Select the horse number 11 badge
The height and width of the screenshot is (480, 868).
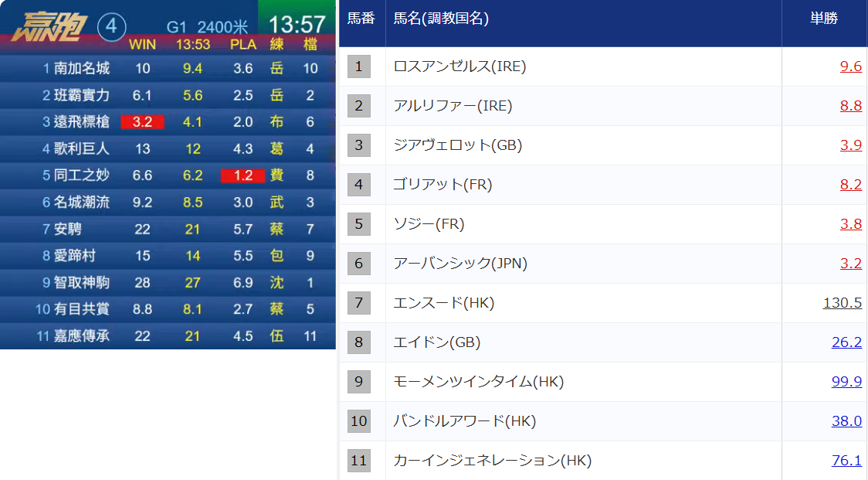(x=358, y=461)
